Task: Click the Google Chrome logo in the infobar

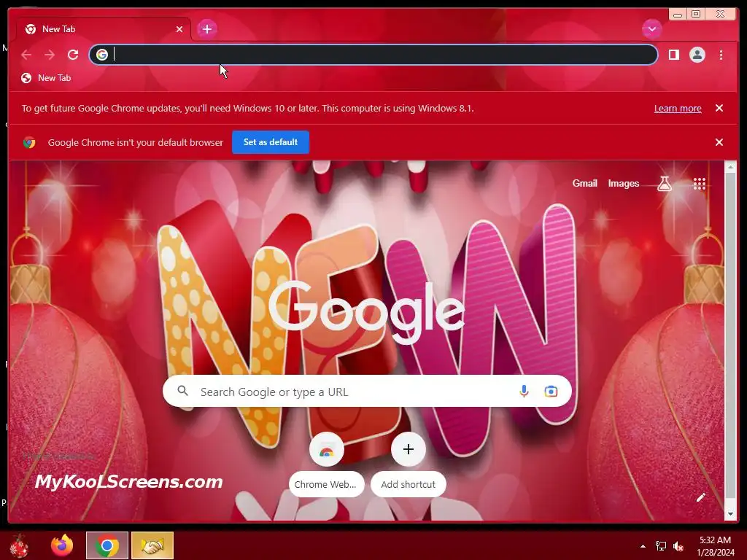Action: (29, 142)
